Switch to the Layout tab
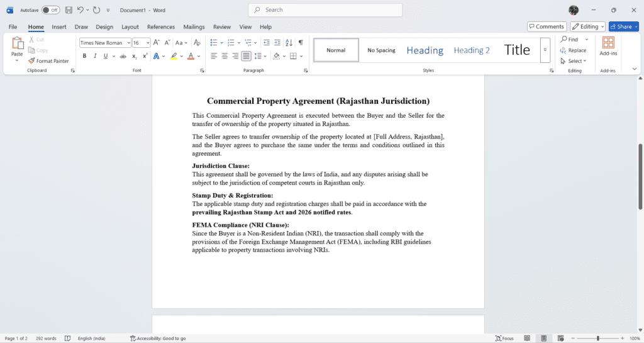 [130, 26]
